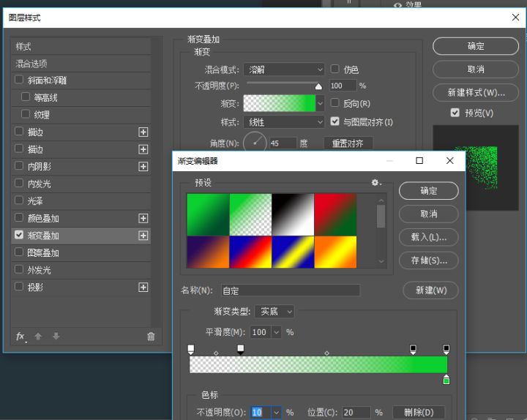Open the presets gear menu in gradient editor
Screen dimensions: 527x420
[376, 182]
